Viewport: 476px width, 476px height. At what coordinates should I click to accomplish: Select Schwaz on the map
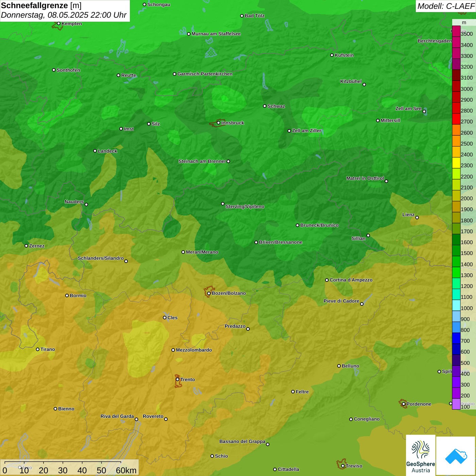tap(276, 106)
